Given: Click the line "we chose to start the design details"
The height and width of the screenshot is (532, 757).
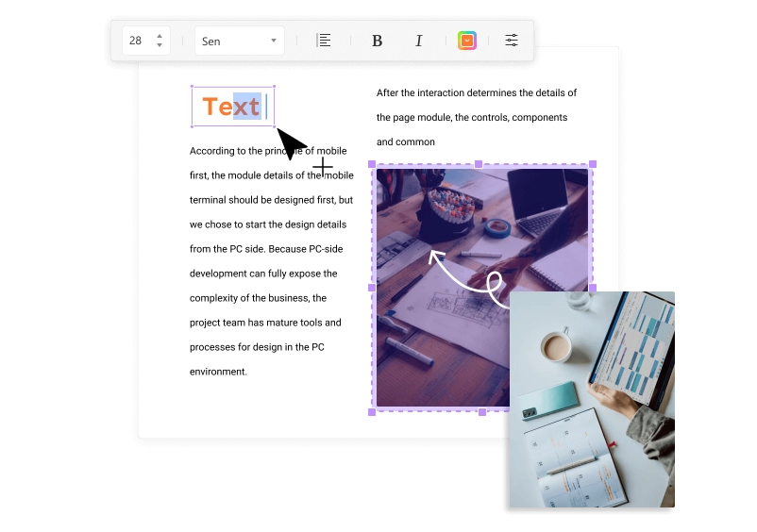Looking at the screenshot, I should (x=268, y=224).
